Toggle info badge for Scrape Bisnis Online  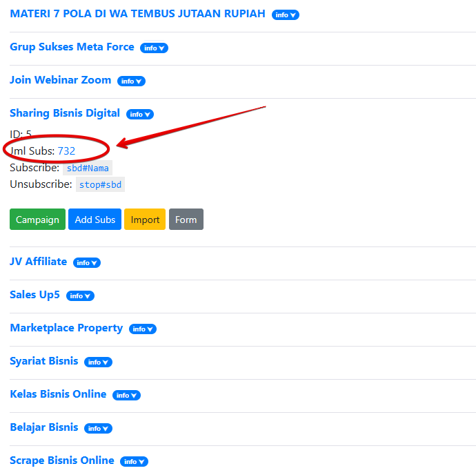coord(134,462)
